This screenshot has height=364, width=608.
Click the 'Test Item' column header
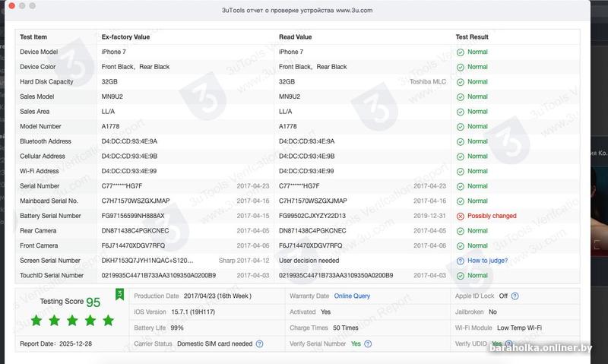click(x=33, y=36)
